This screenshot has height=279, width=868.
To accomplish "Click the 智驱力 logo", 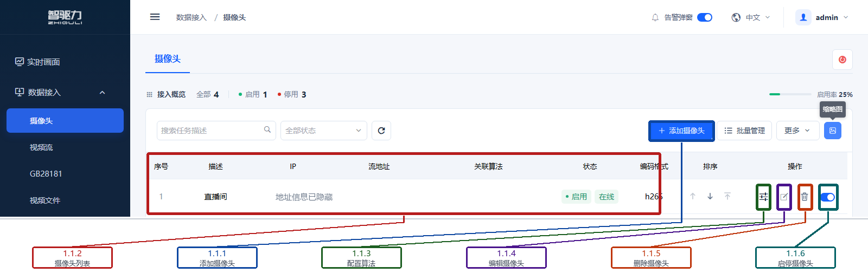I will (65, 17).
